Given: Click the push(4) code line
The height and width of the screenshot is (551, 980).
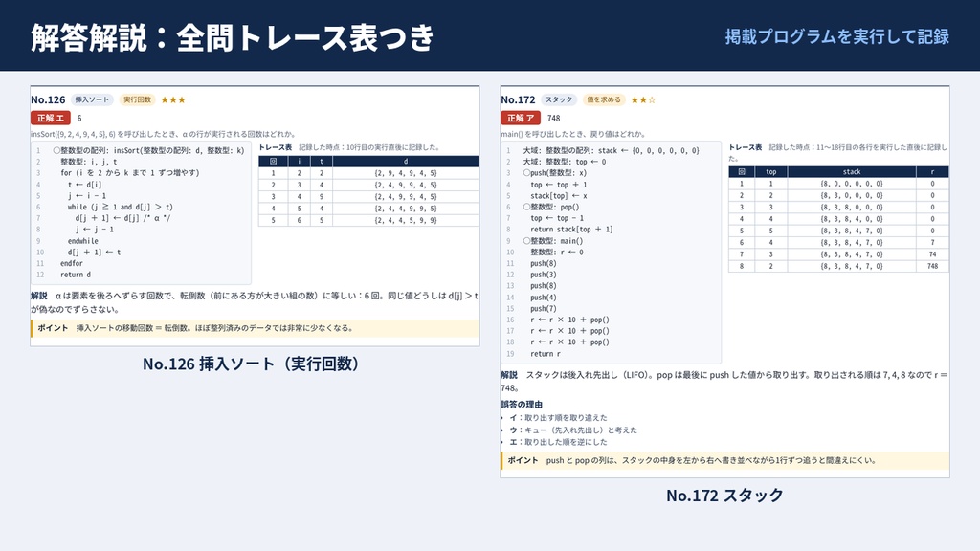Looking at the screenshot, I should tap(544, 298).
